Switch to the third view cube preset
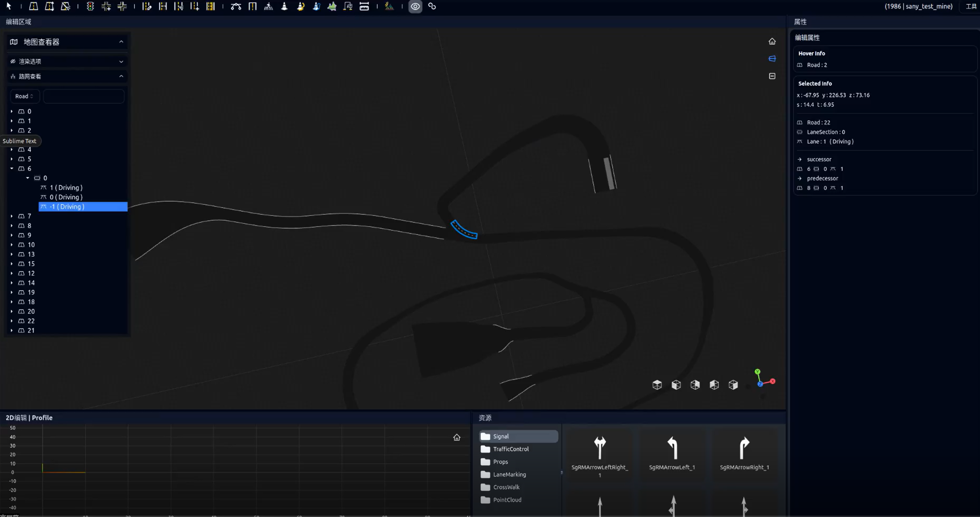980x517 pixels. (x=695, y=384)
